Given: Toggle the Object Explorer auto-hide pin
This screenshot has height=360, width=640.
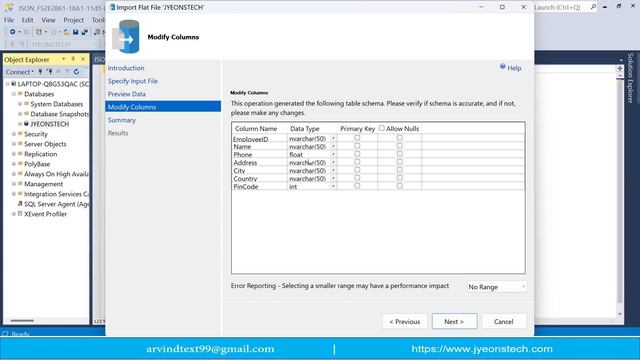Looking at the screenshot, I should tap(73, 59).
